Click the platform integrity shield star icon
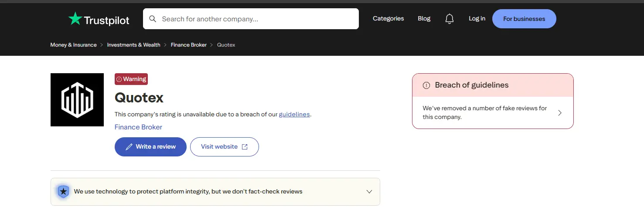 pyautogui.click(x=64, y=191)
